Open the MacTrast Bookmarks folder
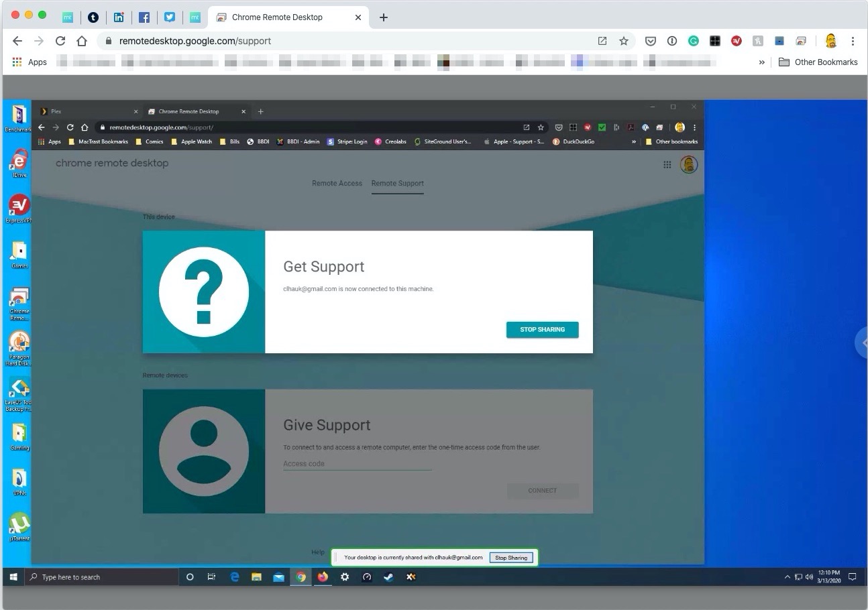868x610 pixels. pos(99,141)
